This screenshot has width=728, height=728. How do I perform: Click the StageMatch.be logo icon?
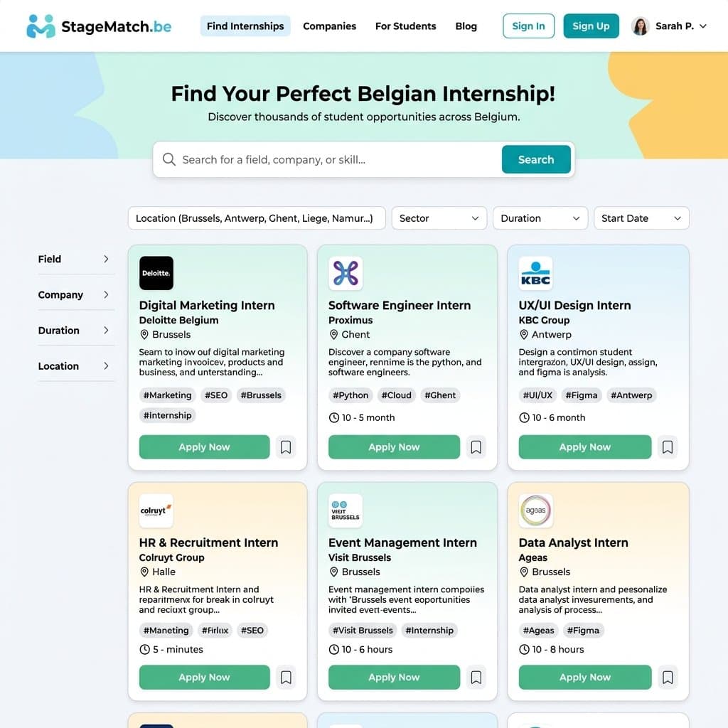[41, 26]
